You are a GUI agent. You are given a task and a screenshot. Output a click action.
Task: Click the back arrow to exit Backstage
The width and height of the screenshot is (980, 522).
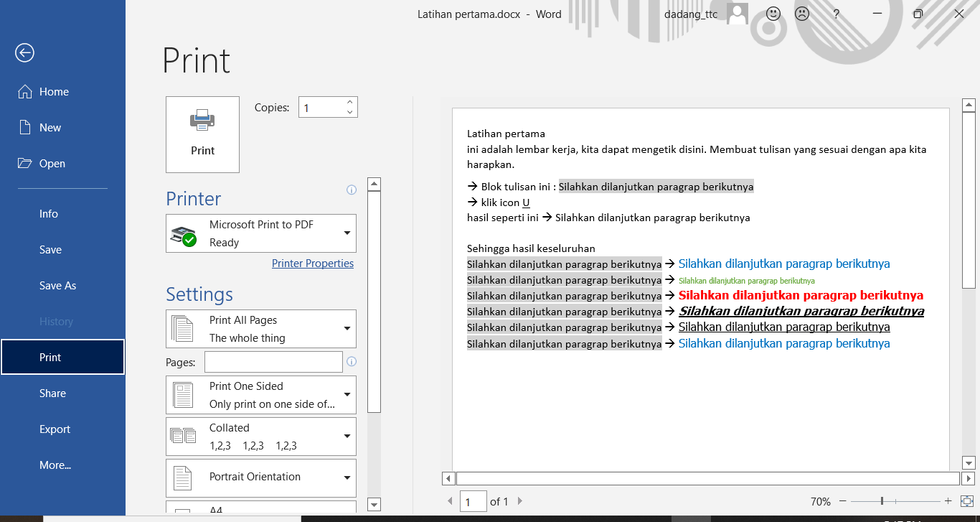click(25, 52)
